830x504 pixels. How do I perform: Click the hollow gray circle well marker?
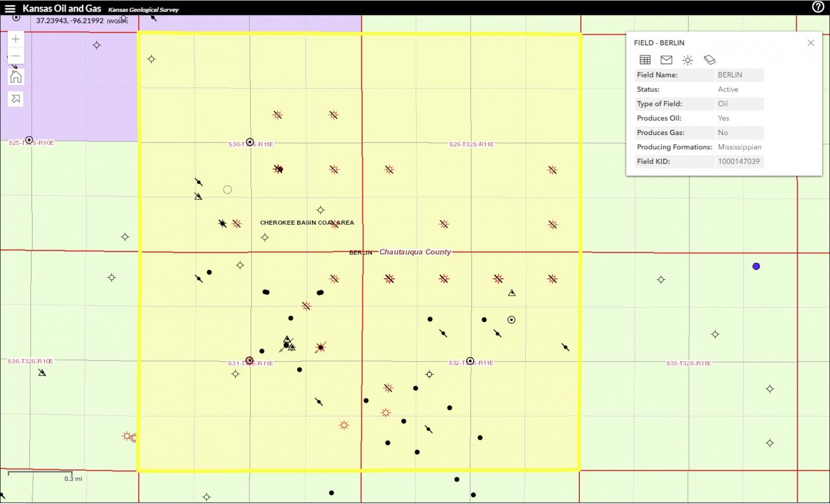(227, 190)
